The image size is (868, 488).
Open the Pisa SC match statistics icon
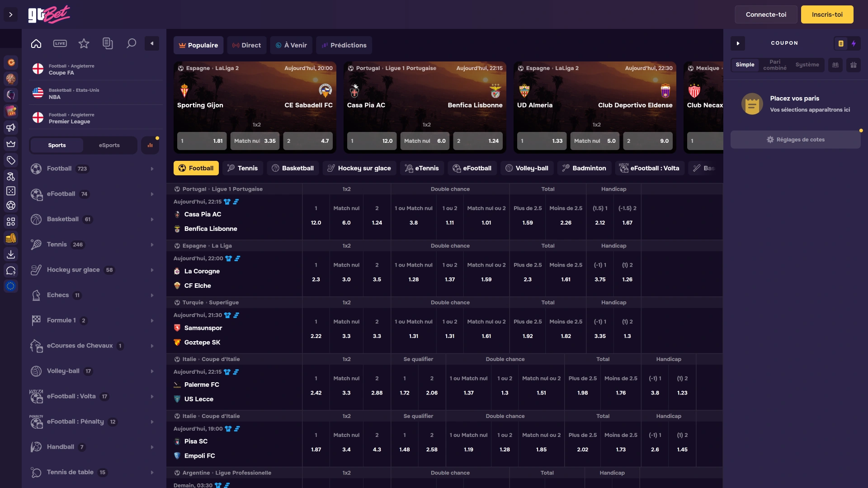coord(237,429)
